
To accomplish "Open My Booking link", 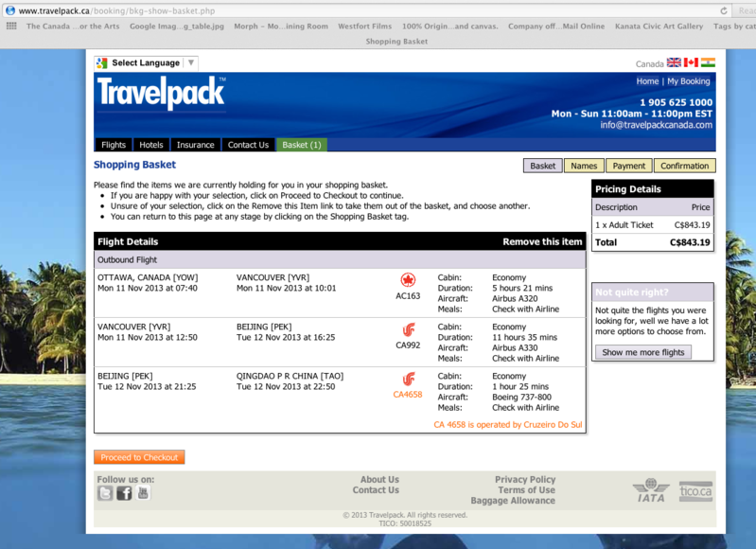I will point(689,81).
